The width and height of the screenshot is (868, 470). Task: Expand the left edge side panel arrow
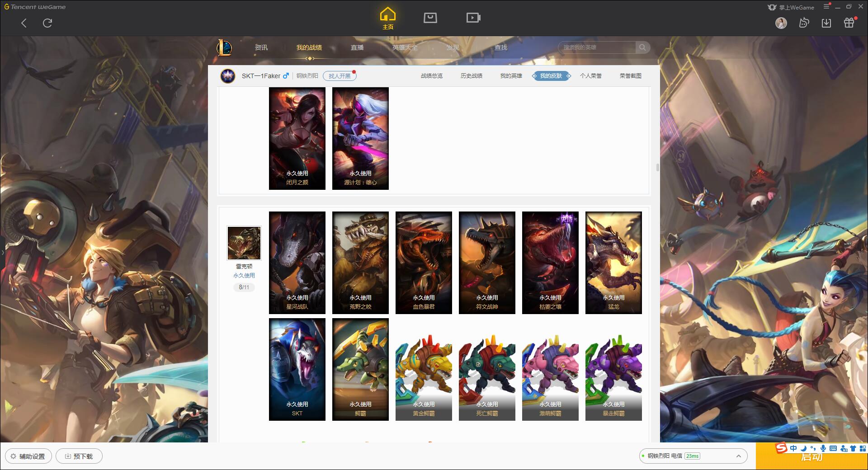(2, 252)
